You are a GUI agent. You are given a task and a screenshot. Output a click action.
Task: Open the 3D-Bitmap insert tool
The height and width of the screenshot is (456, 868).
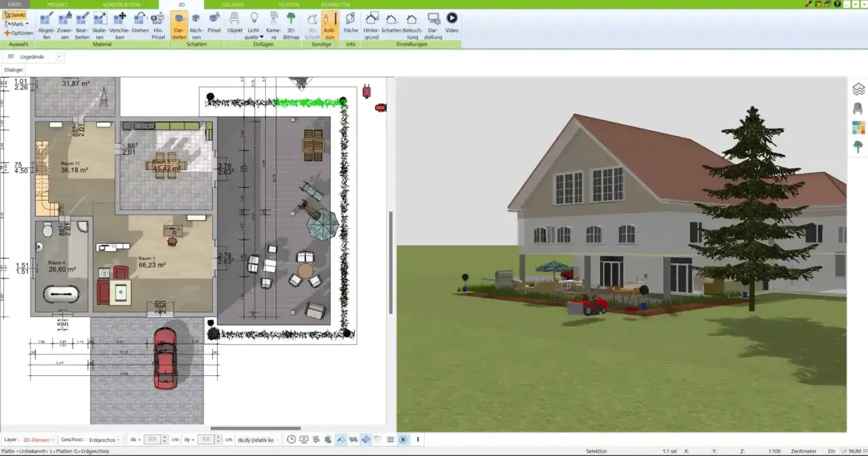(291, 25)
